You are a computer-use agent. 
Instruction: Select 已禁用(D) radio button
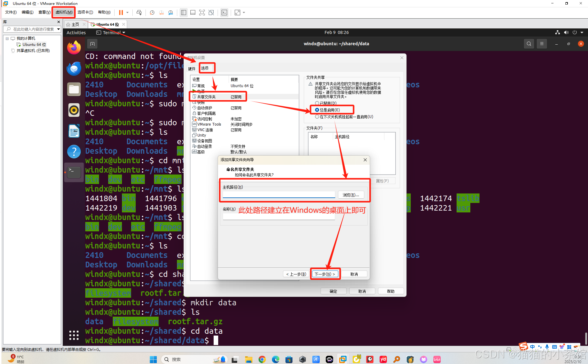[x=317, y=103]
